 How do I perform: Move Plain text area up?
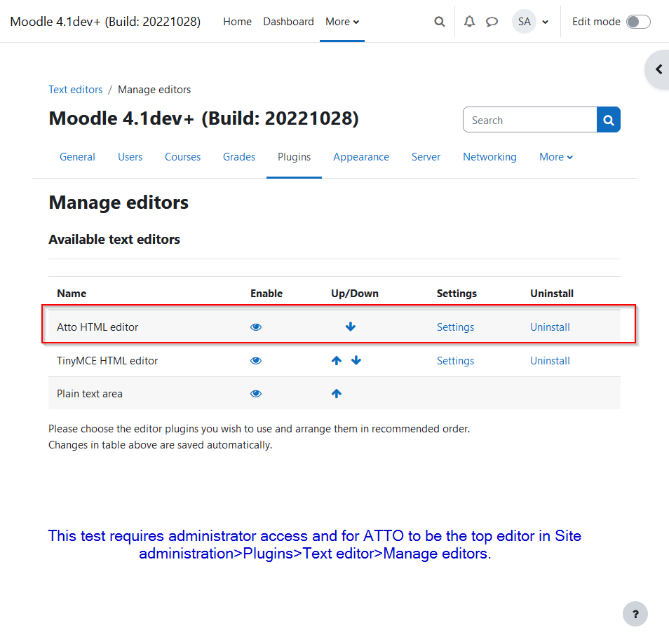337,393
